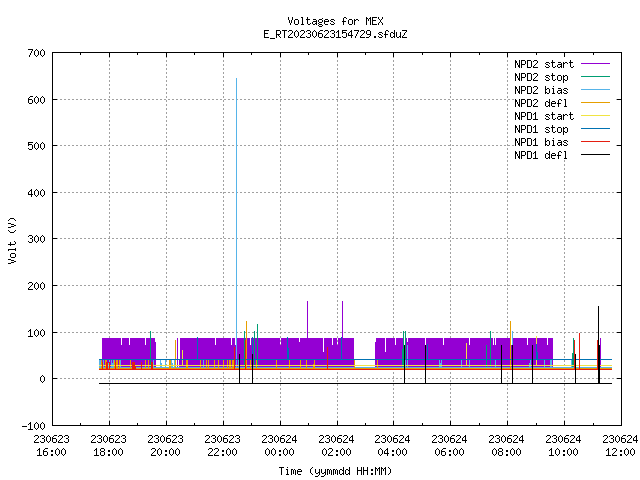Click the x-axis tick 230623 18:00
Image resolution: width=640 pixels, height=480 pixels.
[109, 446]
